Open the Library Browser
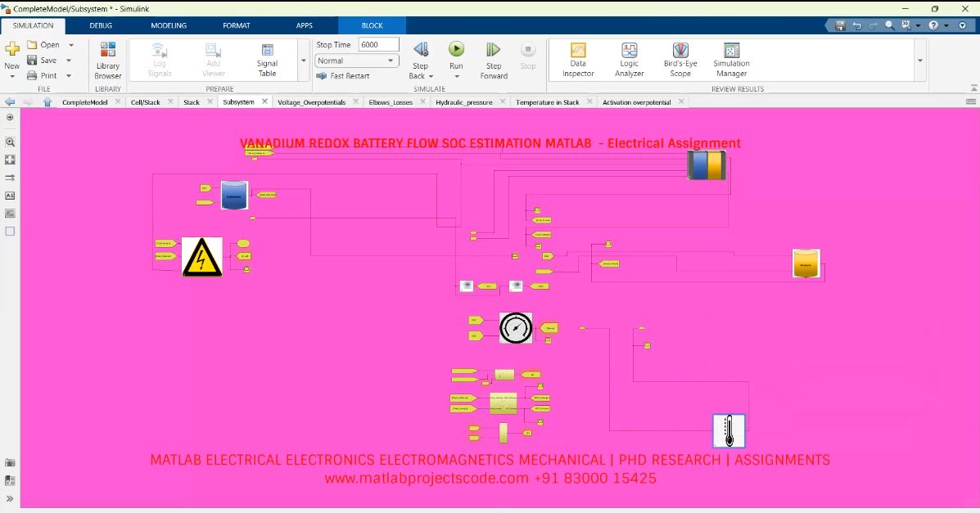The width and height of the screenshot is (980, 513). click(x=107, y=59)
